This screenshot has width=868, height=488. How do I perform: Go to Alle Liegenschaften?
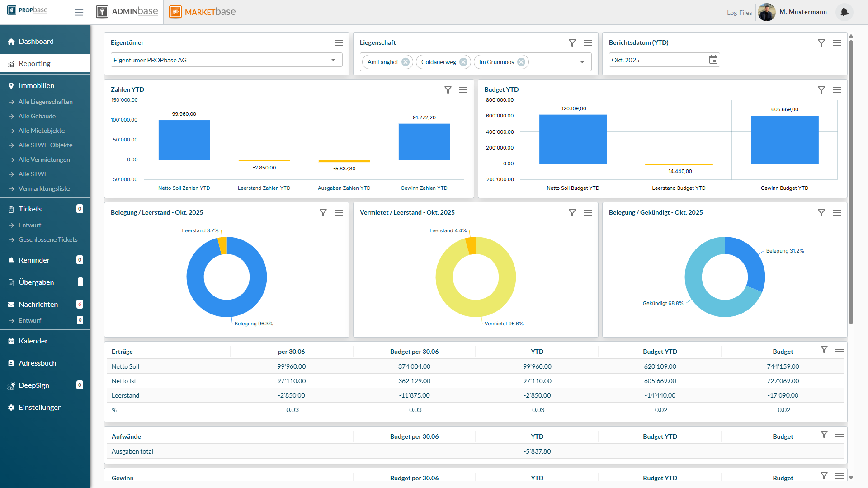(x=45, y=102)
